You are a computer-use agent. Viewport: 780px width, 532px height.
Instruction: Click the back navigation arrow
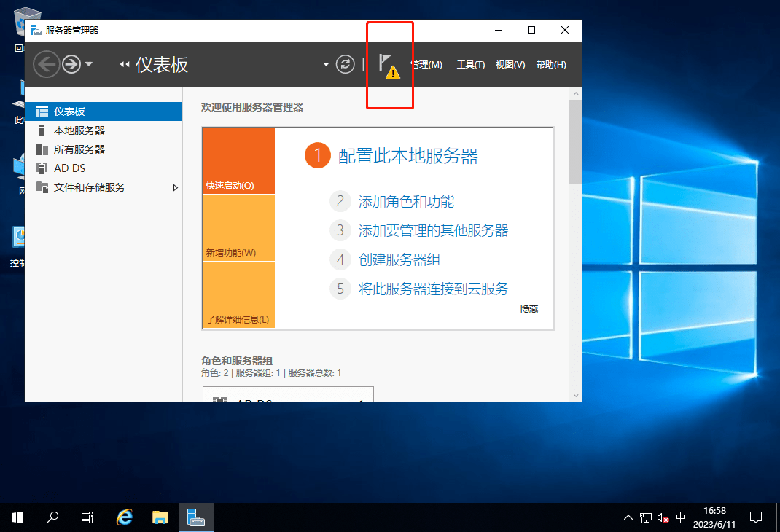click(x=46, y=64)
